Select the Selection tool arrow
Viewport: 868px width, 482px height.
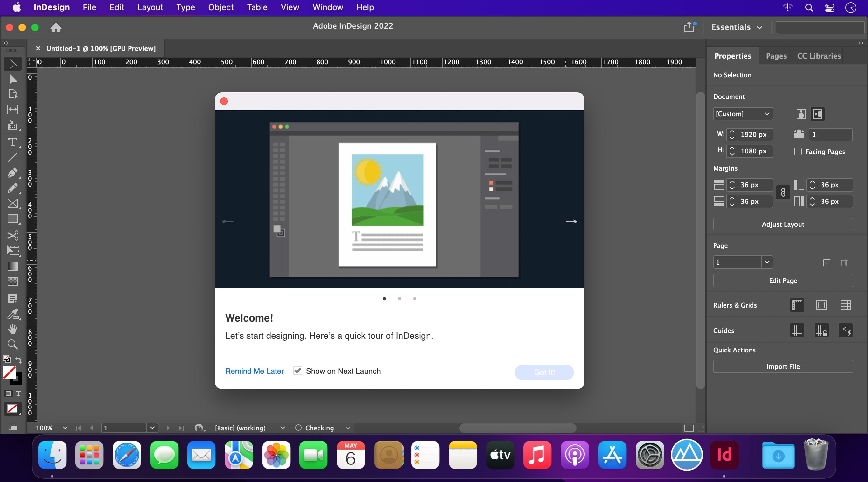click(12, 64)
